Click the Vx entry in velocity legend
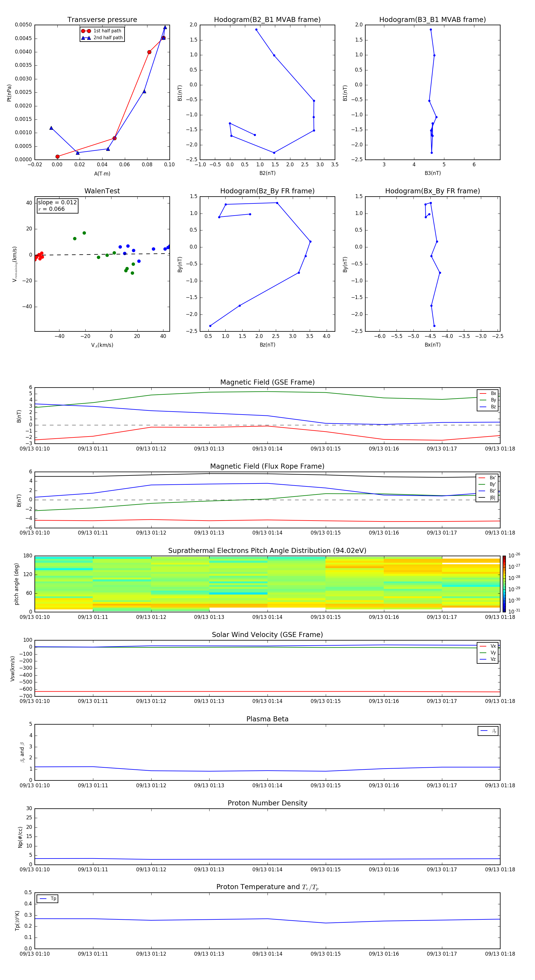This screenshot has height=980, width=535. 488,647
